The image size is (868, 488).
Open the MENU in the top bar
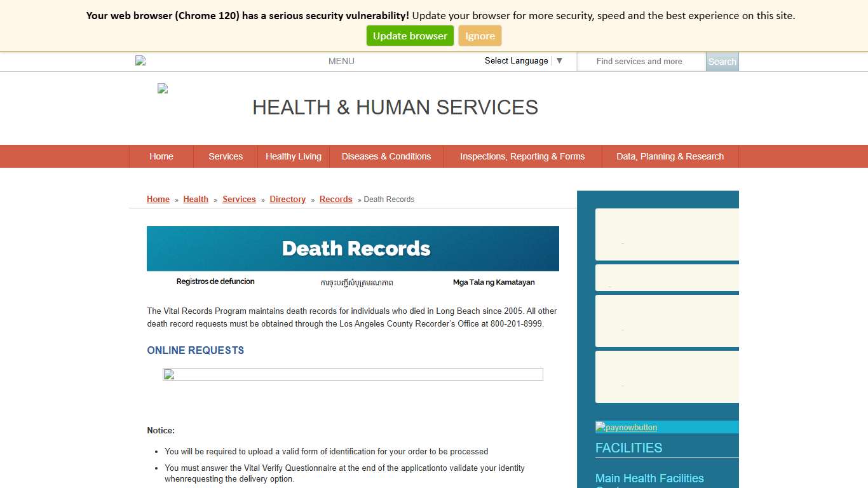tap(341, 61)
